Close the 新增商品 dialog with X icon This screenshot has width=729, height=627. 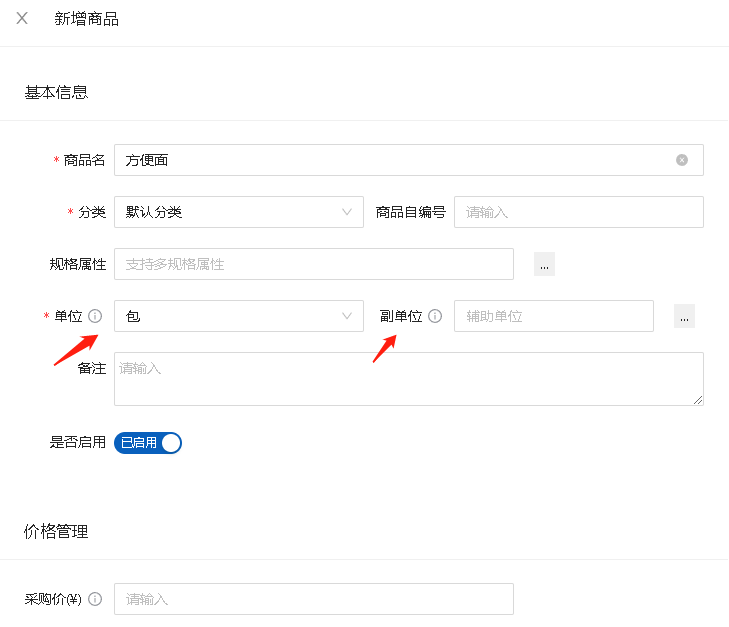(22, 18)
